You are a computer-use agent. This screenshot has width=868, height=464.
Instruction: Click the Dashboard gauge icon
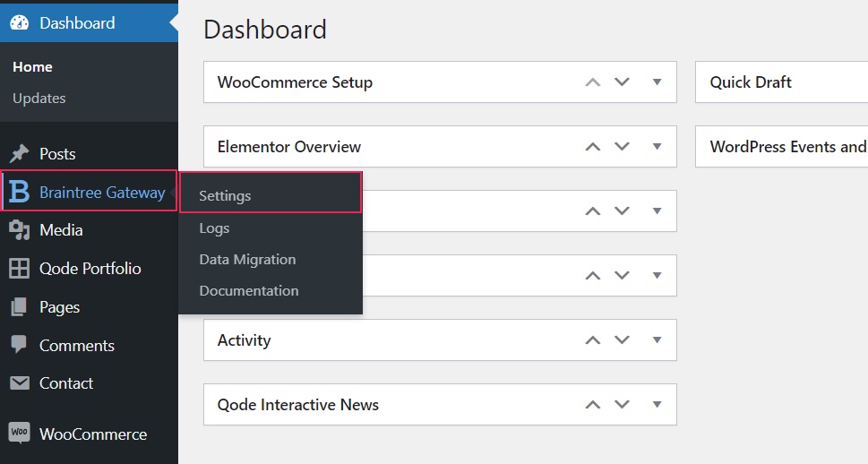(x=20, y=22)
